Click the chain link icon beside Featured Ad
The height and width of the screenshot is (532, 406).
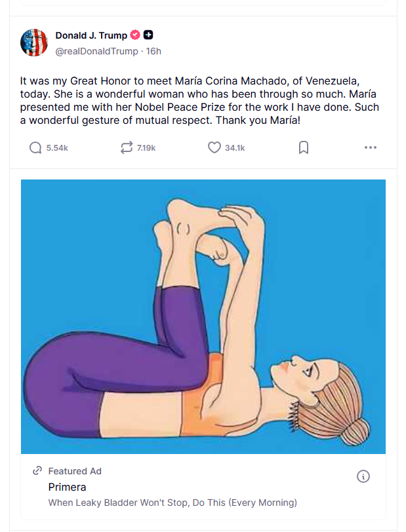(37, 471)
